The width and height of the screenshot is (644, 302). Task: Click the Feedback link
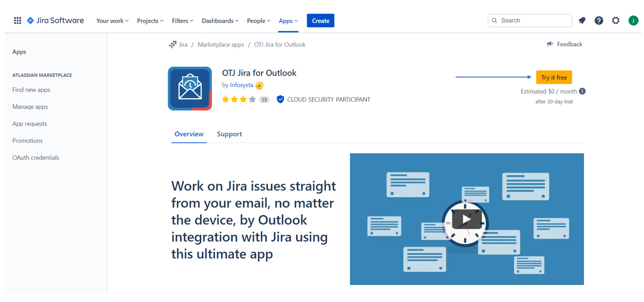pyautogui.click(x=569, y=44)
